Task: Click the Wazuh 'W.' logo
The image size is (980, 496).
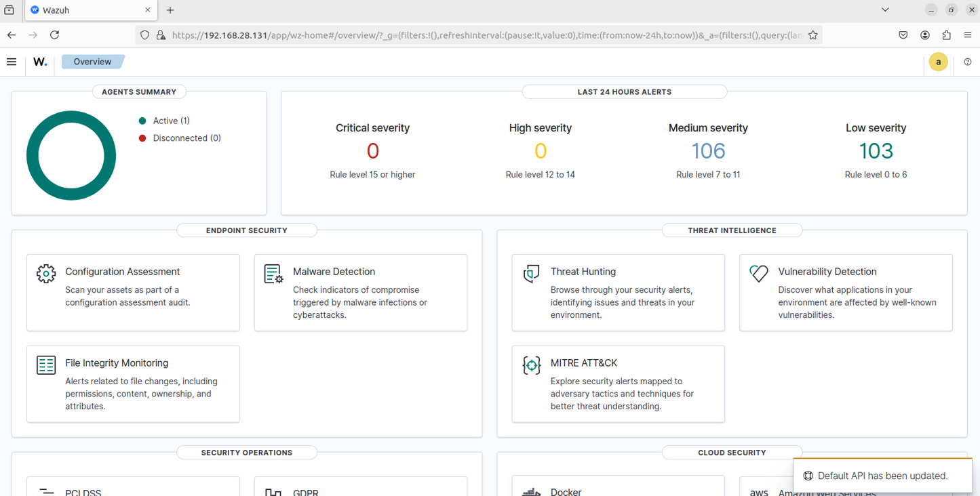Action: click(40, 62)
